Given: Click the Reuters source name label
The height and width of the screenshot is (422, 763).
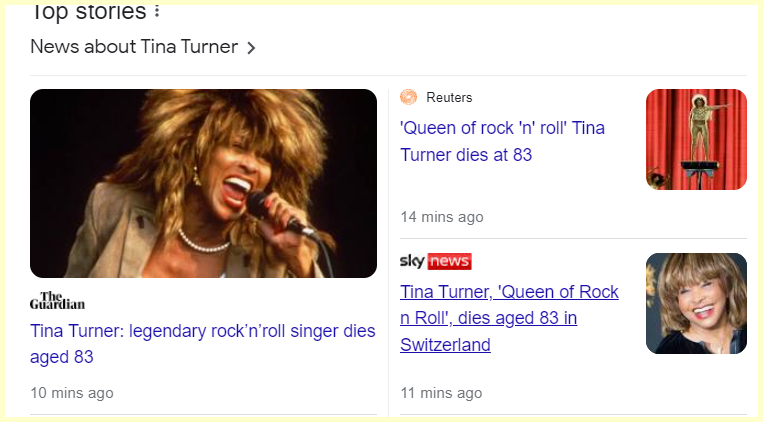Looking at the screenshot, I should 449,97.
